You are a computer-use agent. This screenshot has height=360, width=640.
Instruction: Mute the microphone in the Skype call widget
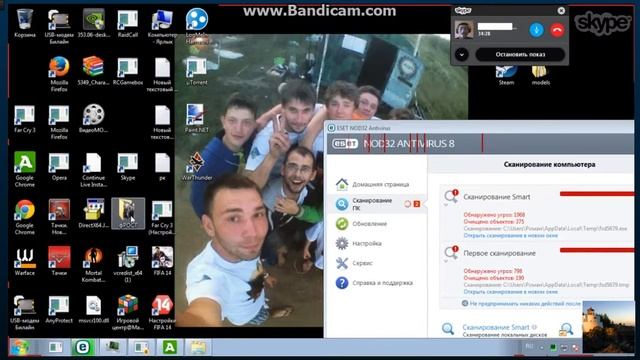coord(536,30)
